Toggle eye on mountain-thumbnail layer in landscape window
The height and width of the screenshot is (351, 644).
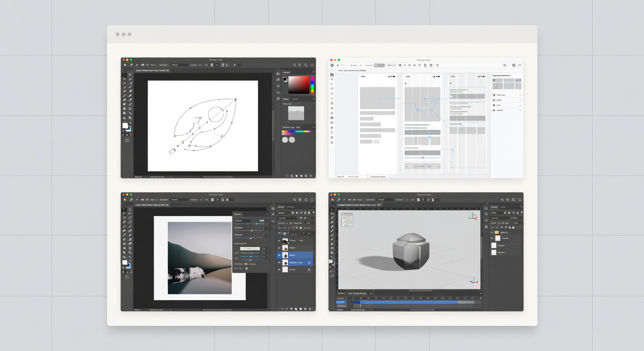[279, 241]
